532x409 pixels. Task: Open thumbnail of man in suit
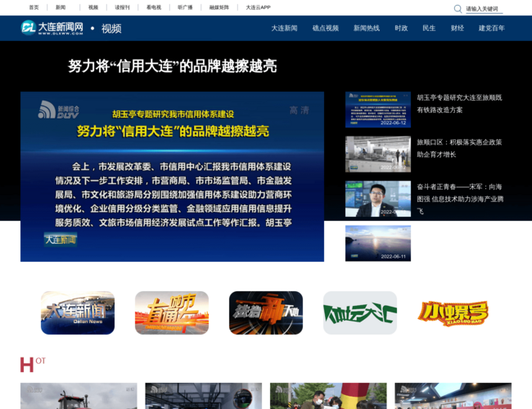[378, 199]
